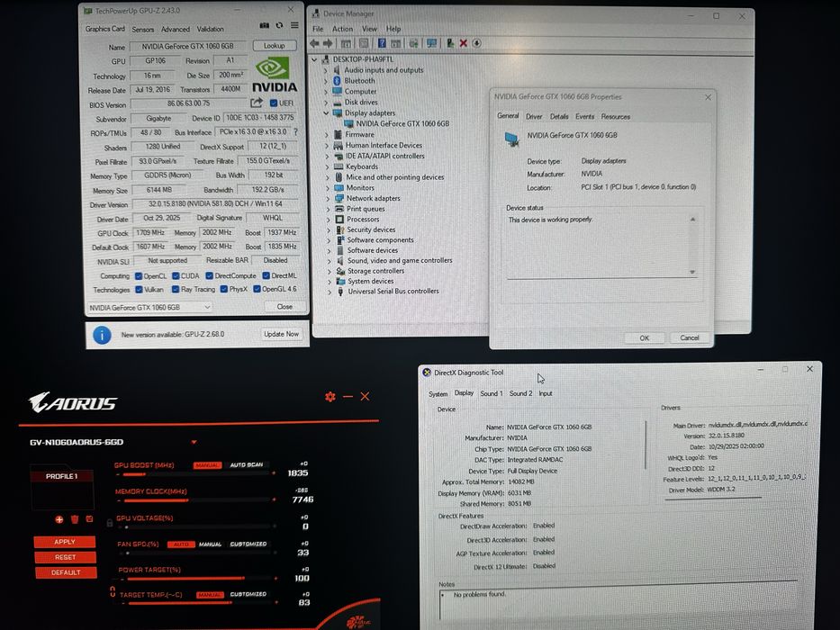Collapse the DESKTOP-PHA9FTL root node
This screenshot has height=630, width=840.
[314, 59]
